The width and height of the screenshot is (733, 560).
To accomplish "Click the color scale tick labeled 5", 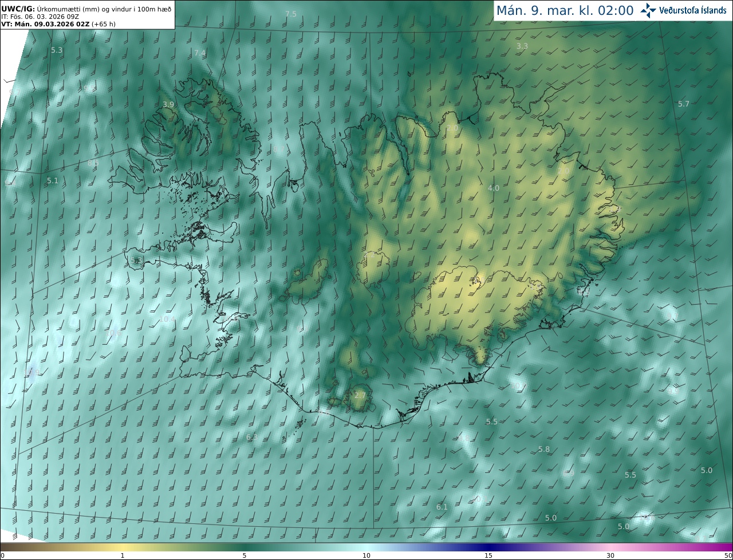I will coord(245,555).
